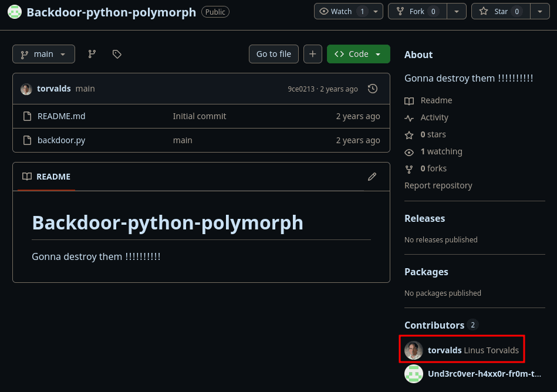Fork this repository
Screen dimensions: 557x392
pos(417,11)
